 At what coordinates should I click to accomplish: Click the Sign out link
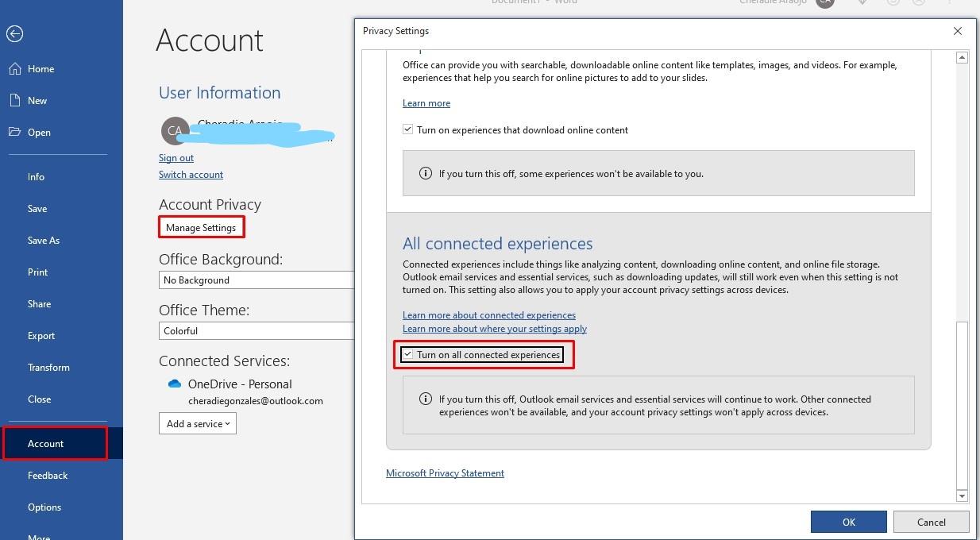pos(176,158)
